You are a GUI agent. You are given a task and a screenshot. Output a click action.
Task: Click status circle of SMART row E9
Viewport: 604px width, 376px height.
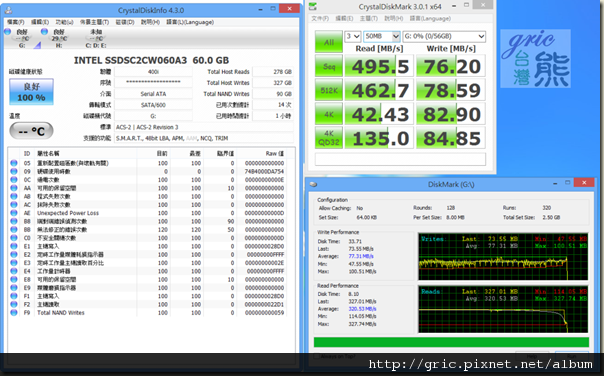[14, 288]
